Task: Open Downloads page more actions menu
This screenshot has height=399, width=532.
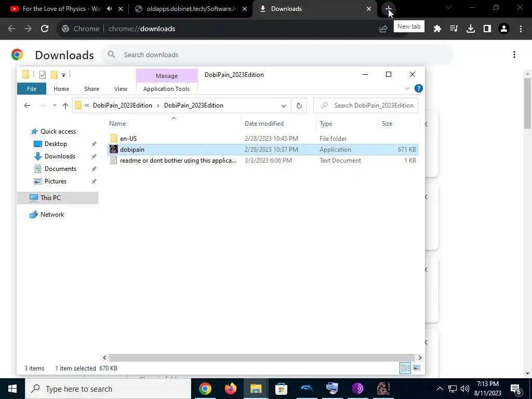Action: (x=514, y=55)
